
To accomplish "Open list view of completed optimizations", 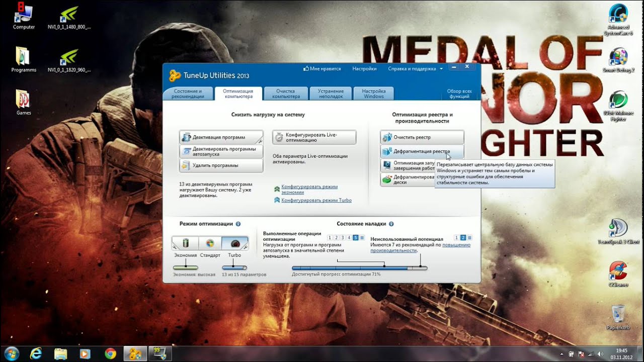I will click(x=362, y=237).
